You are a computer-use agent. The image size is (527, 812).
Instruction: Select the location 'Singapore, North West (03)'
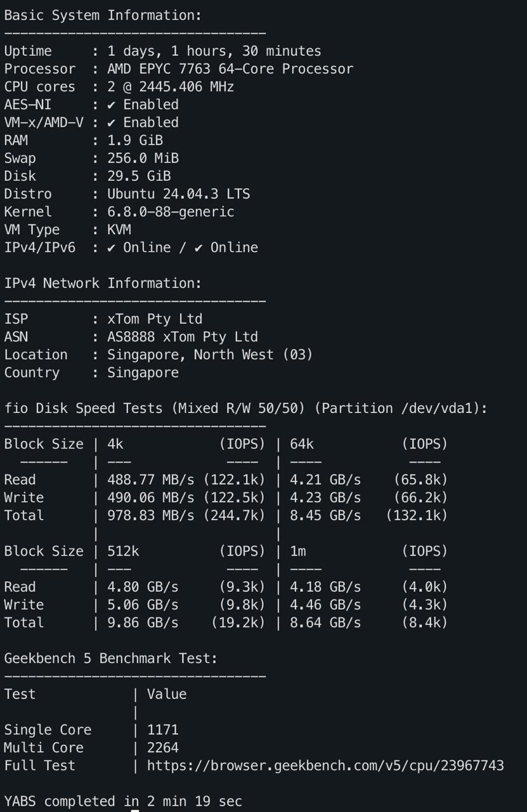(x=210, y=354)
